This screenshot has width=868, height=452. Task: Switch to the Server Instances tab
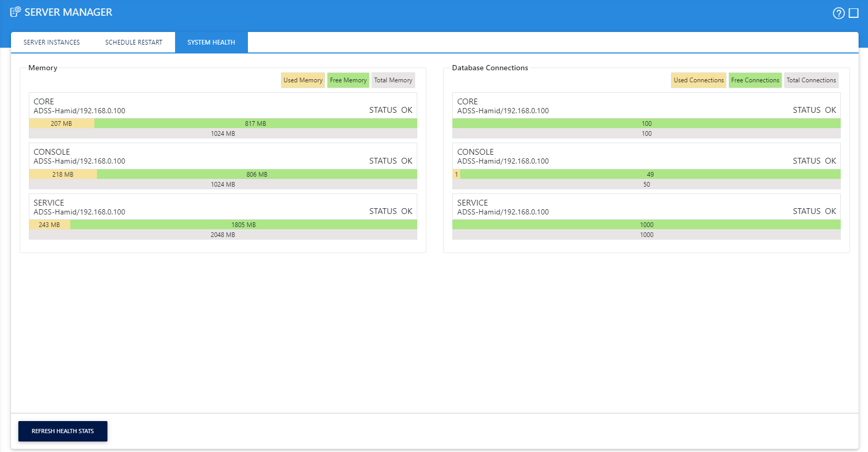(51, 42)
